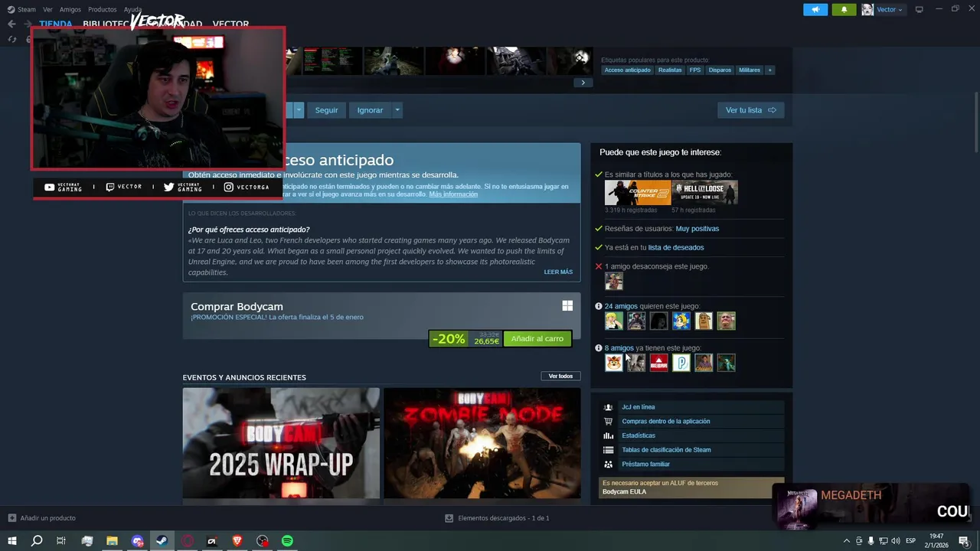The height and width of the screenshot is (551, 980).
Task: Open the Productos menu
Action: (x=102, y=9)
